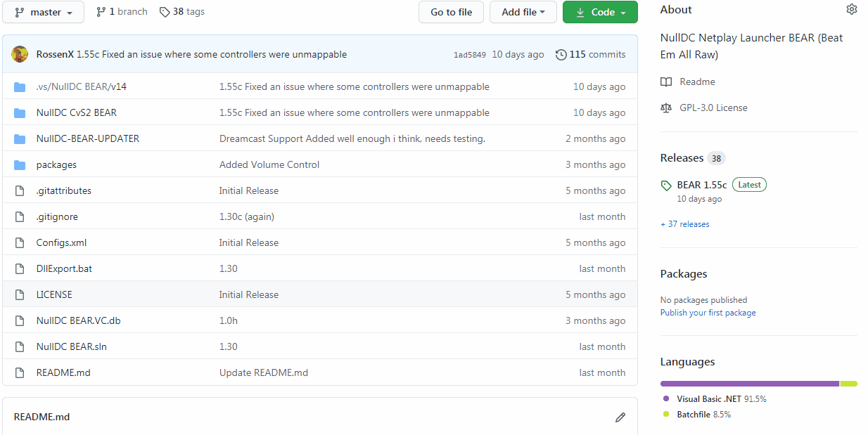
Task: Click the branch icon beside 1 branch
Action: (x=101, y=12)
